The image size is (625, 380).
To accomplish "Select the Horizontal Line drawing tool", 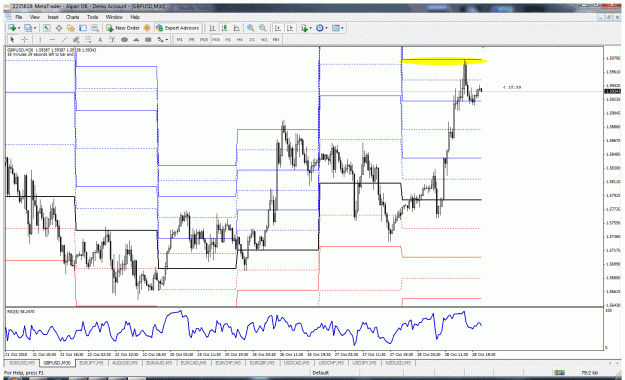I will click(x=52, y=39).
